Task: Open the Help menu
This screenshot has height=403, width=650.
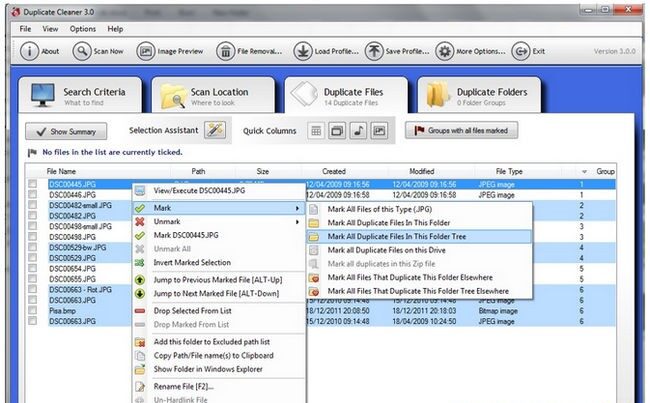Action: tap(115, 29)
